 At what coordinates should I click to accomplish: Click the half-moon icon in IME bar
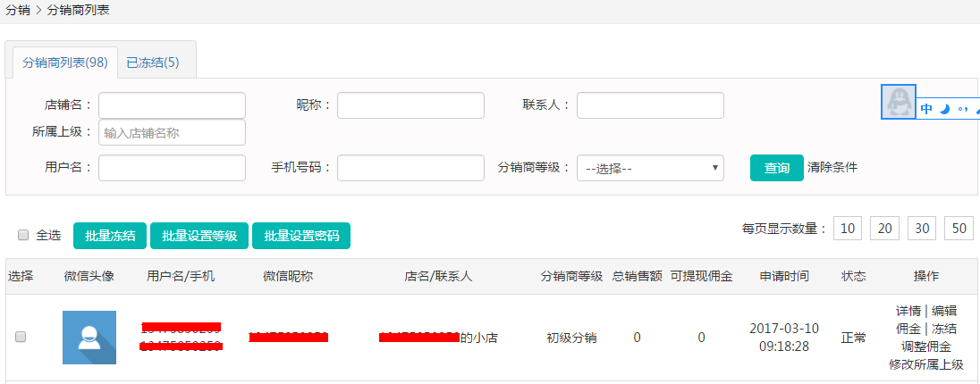click(943, 109)
